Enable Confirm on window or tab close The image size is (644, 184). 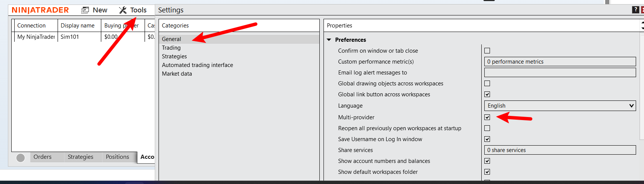pos(487,51)
